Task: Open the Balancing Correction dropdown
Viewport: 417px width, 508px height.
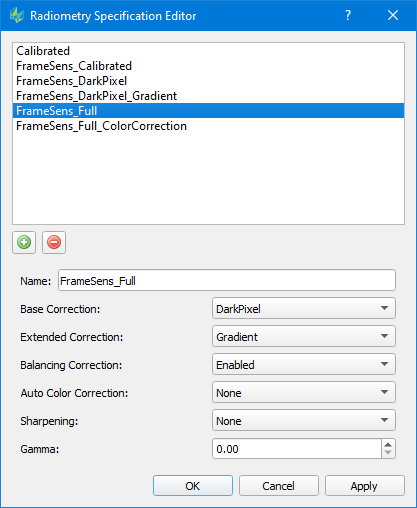Action: (x=304, y=364)
